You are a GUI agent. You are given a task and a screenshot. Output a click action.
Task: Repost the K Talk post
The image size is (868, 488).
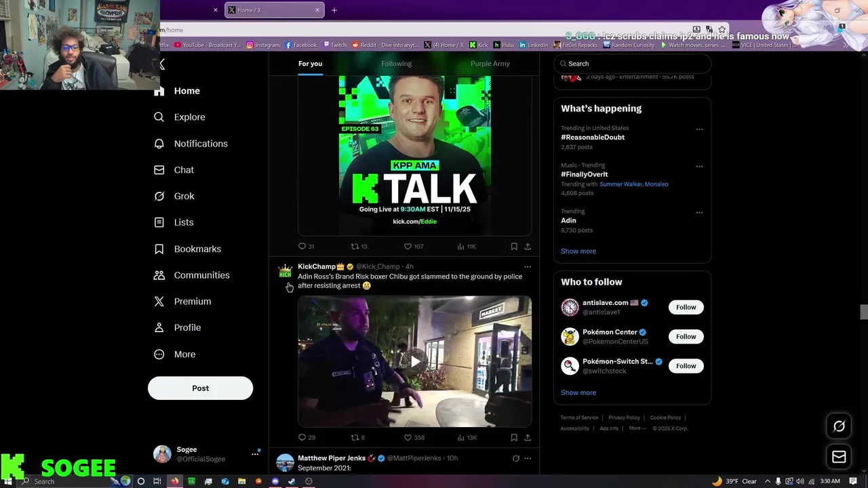tap(359, 246)
